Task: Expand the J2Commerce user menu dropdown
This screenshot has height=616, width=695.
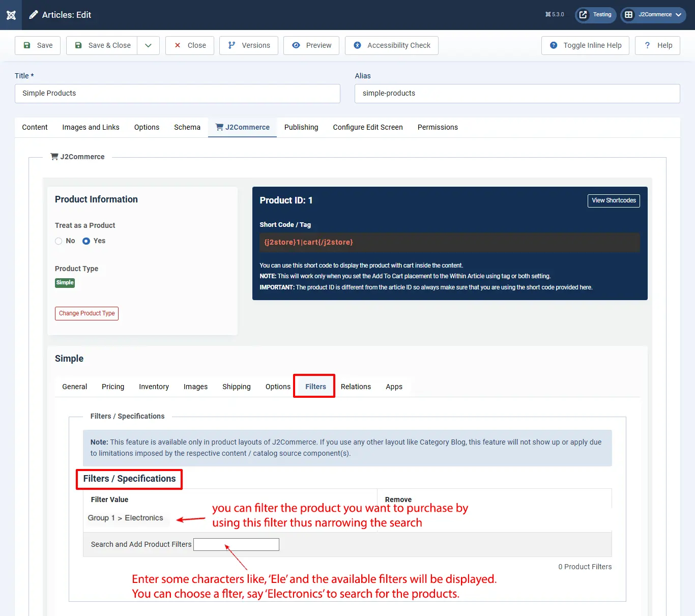Action: click(x=653, y=15)
